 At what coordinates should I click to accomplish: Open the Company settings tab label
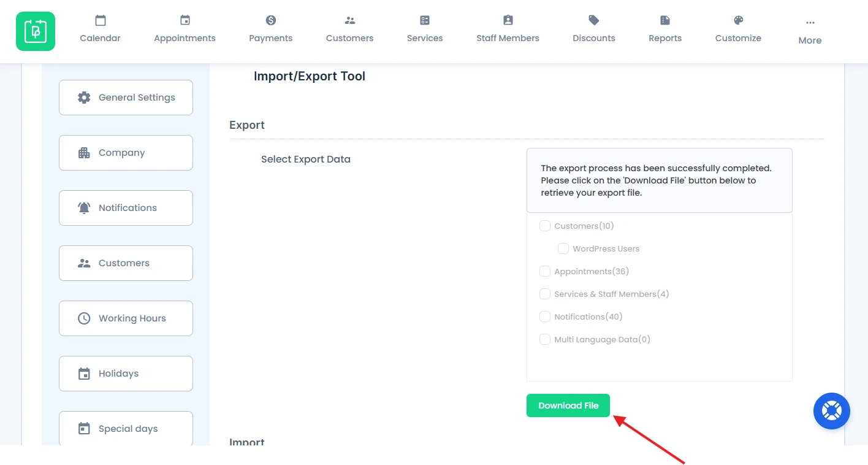pyautogui.click(x=122, y=153)
